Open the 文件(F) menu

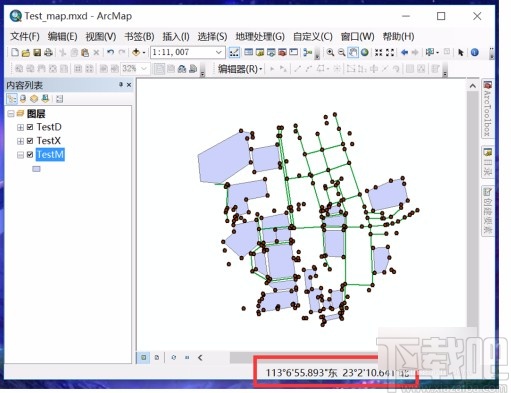pos(25,36)
